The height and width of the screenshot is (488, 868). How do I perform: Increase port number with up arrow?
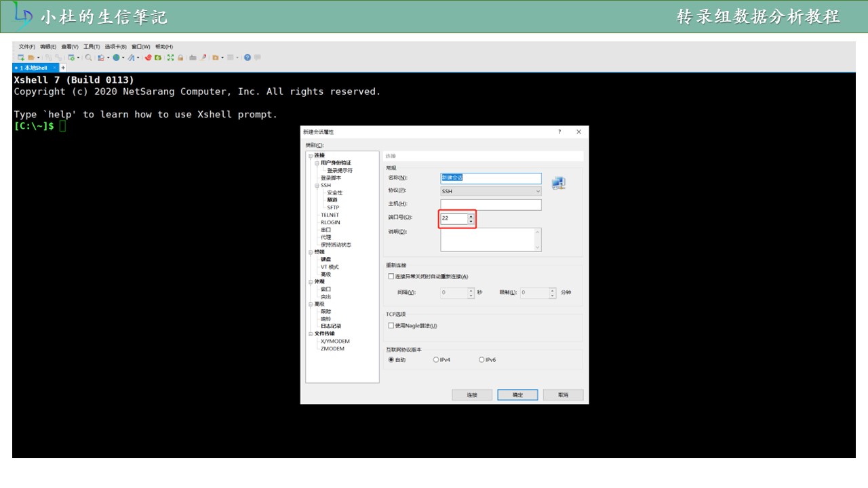471,216
